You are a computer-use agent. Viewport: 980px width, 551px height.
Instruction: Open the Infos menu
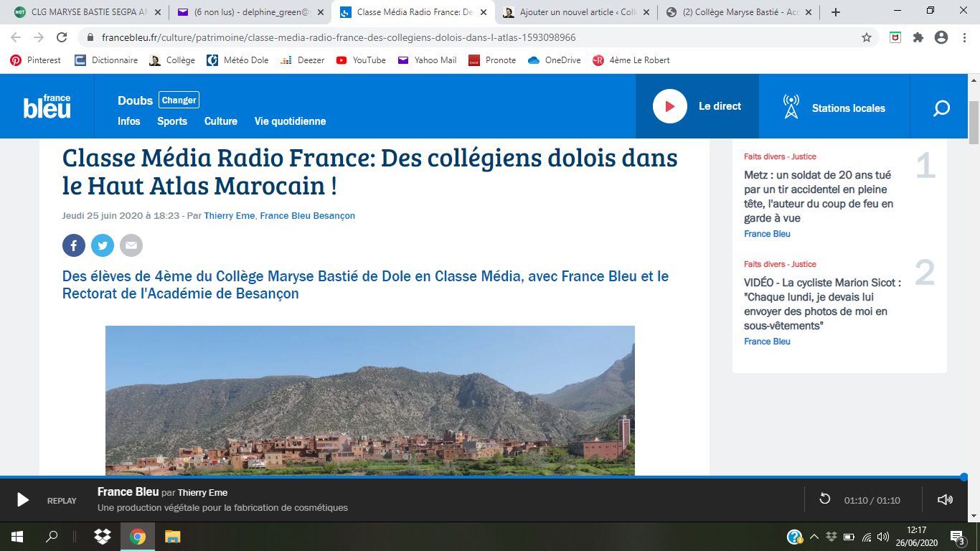click(129, 121)
